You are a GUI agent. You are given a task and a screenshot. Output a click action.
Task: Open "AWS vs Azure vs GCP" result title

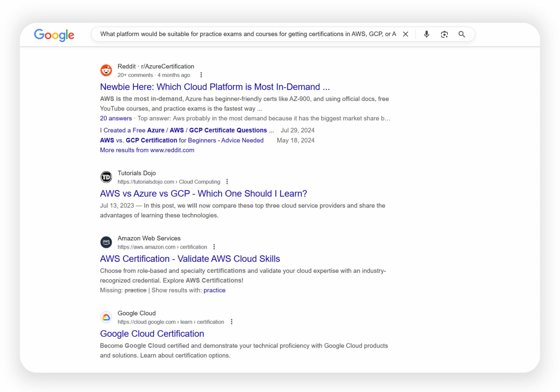point(203,193)
